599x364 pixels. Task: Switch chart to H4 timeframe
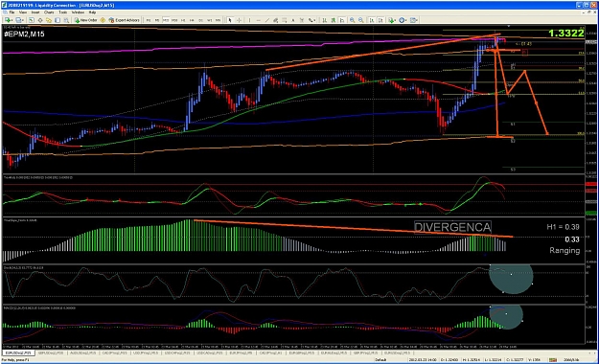click(x=192, y=20)
